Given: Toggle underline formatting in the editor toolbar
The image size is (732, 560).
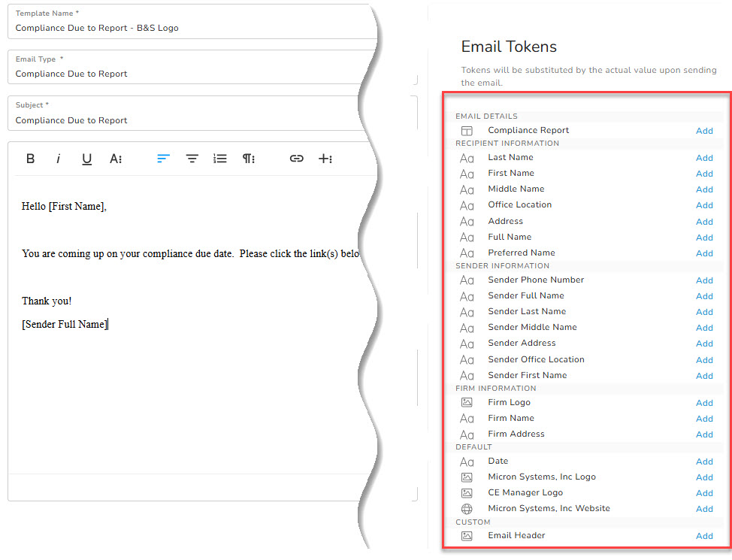Looking at the screenshot, I should [87, 159].
